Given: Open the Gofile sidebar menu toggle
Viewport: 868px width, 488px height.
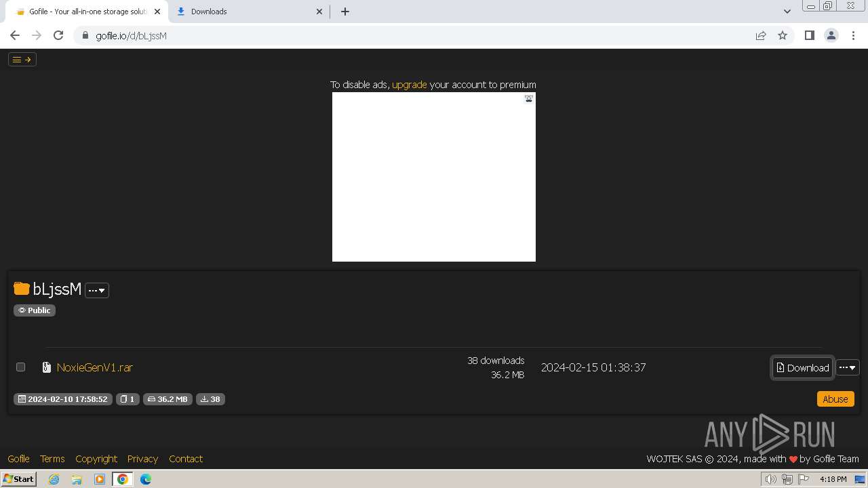Looking at the screenshot, I should [22, 60].
